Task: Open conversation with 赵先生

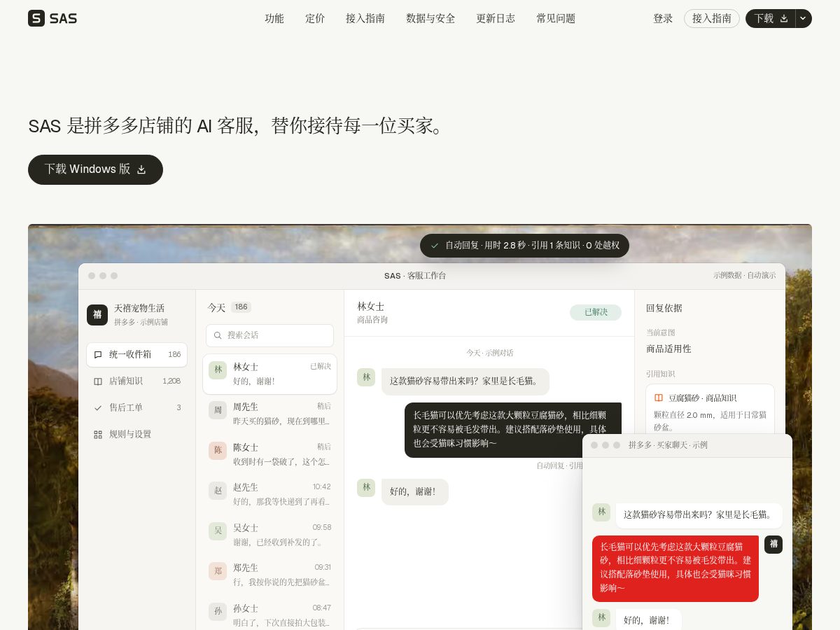Action: point(269,494)
